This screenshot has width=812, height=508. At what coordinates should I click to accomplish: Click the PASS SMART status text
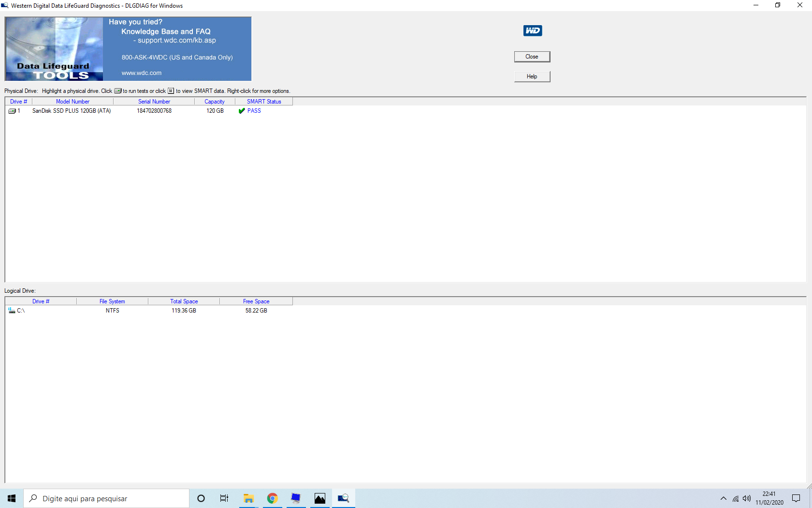click(254, 111)
